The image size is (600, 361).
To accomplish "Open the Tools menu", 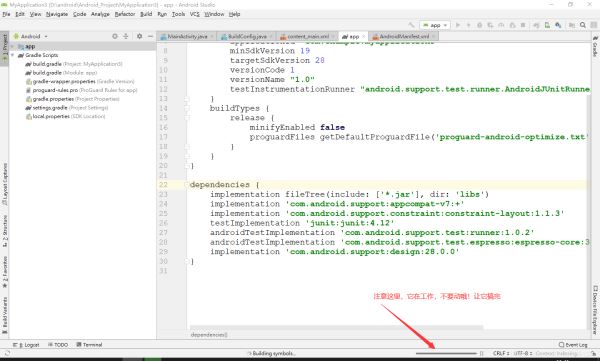I will 178,14.
